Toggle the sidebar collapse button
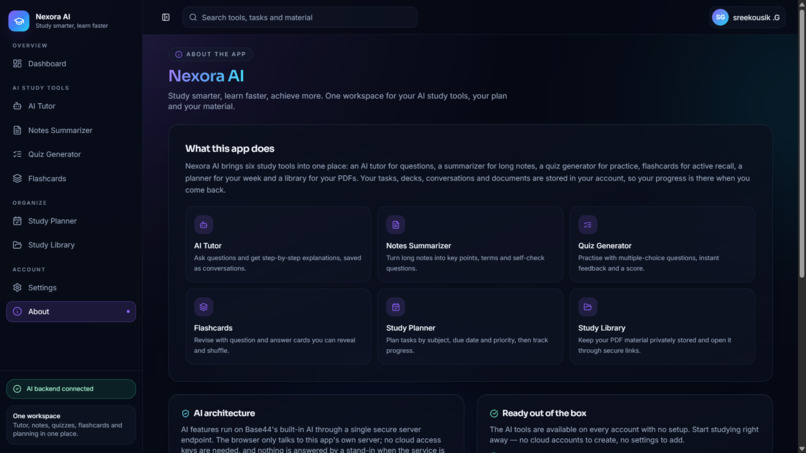Viewport: 806px width, 453px height. point(166,17)
